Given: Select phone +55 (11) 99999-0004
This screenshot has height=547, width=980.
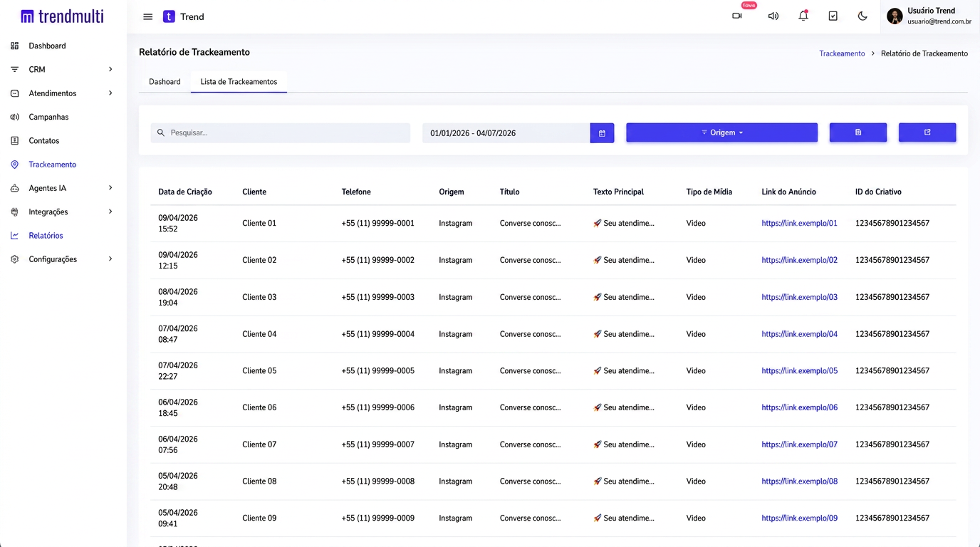Looking at the screenshot, I should (377, 334).
